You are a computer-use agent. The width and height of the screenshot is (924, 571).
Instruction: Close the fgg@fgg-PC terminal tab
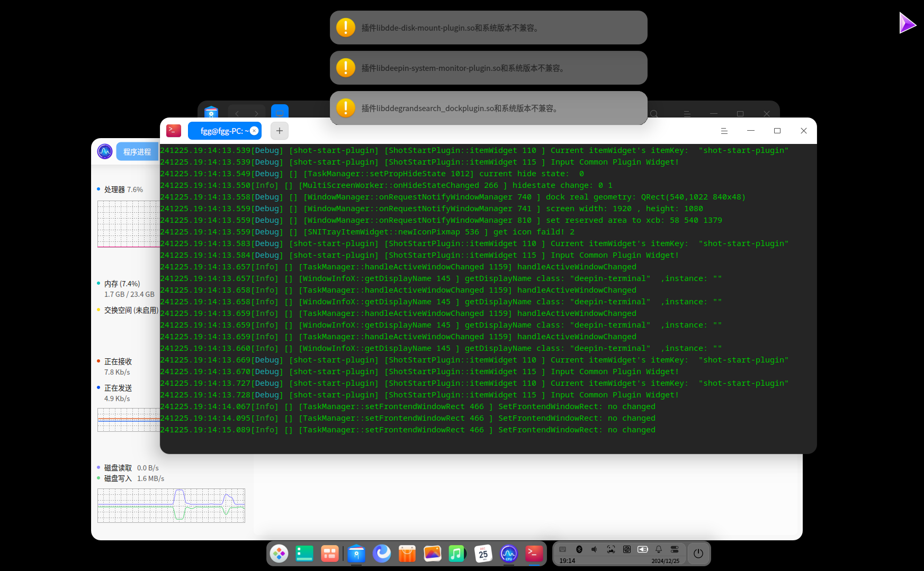pyautogui.click(x=254, y=131)
